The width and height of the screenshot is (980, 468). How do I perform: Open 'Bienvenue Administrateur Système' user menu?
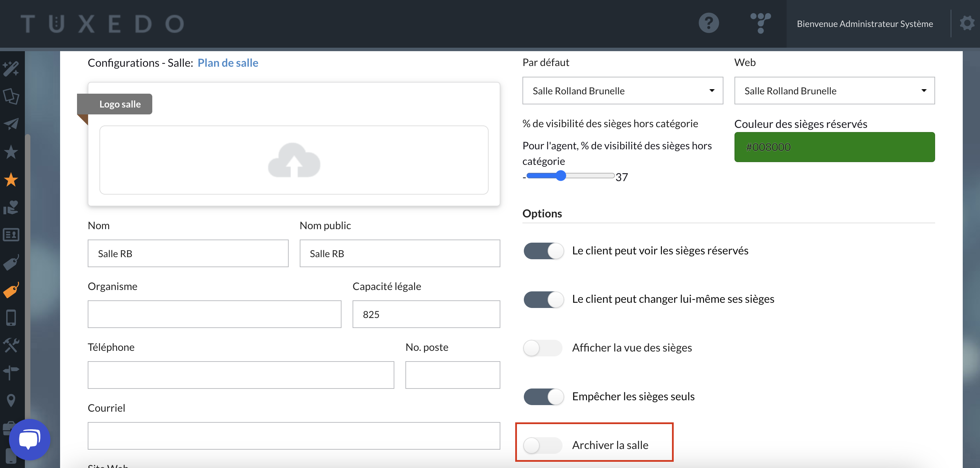865,24
